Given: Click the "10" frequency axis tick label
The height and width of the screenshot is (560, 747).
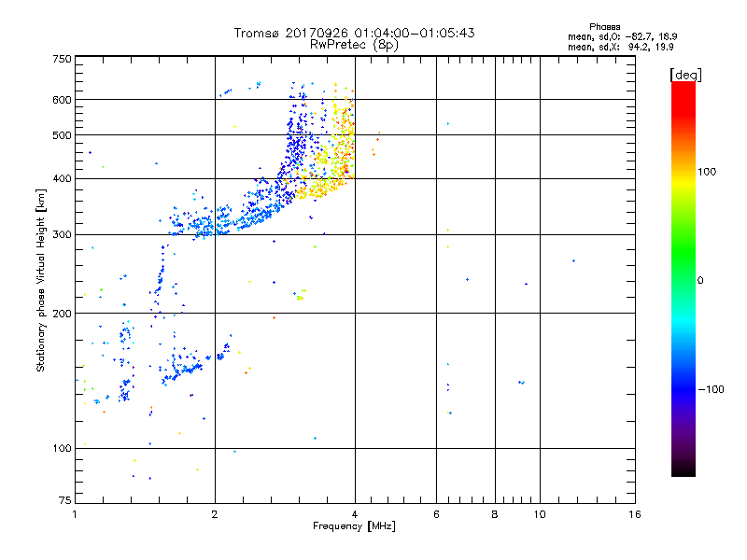Looking at the screenshot, I should tap(540, 514).
